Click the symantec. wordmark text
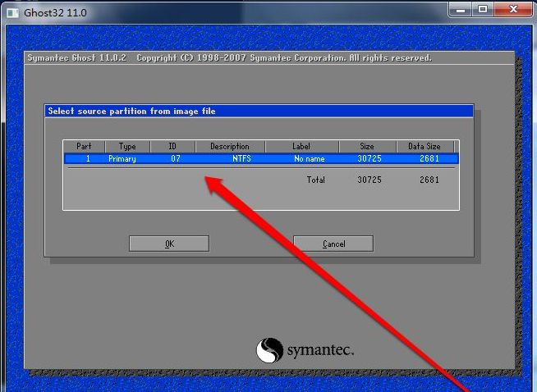Image resolution: width=537 pixels, height=392 pixels. [x=320, y=351]
